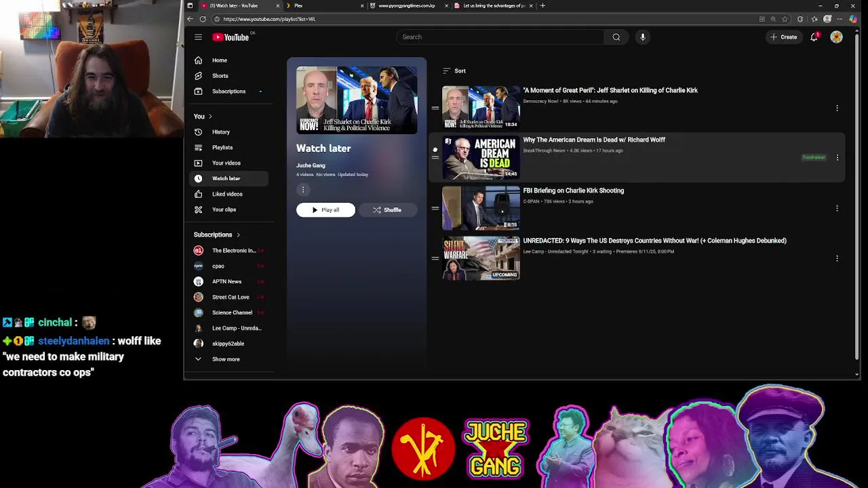This screenshot has width=868, height=488.
Task: Click Play all button
Action: click(325, 210)
